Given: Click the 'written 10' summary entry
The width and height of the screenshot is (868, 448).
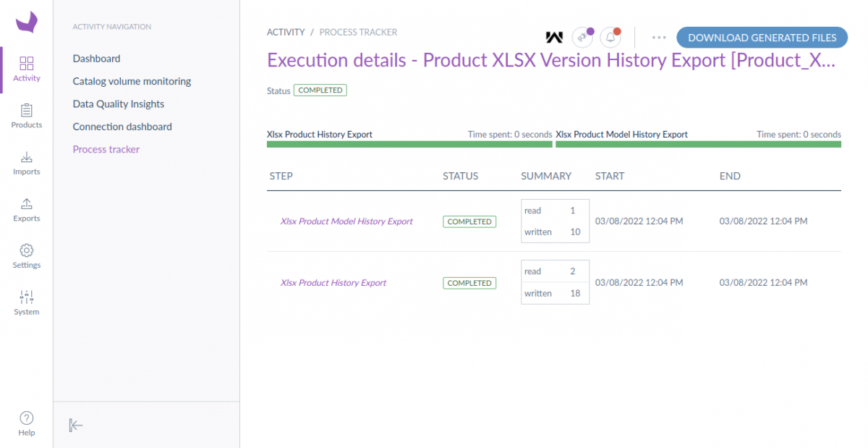Looking at the screenshot, I should click(x=555, y=232).
